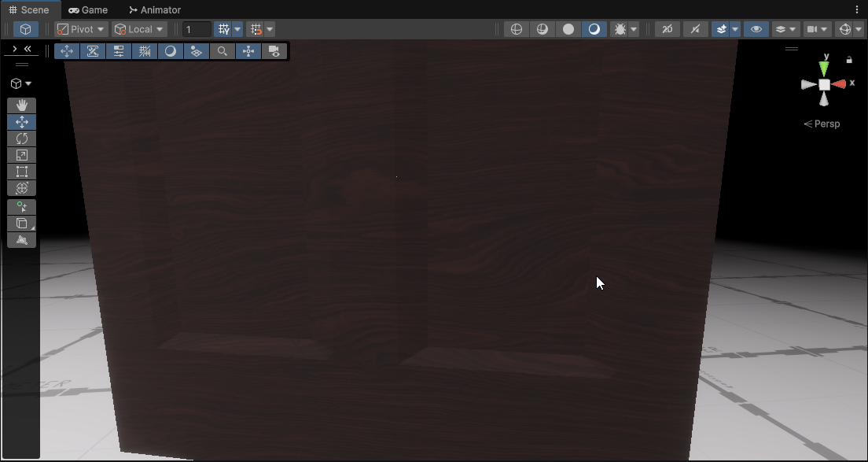Screen dimensions: 868x462
Task: Click the orientation nodes icon in overlay toolbar
Action: pos(248,51)
